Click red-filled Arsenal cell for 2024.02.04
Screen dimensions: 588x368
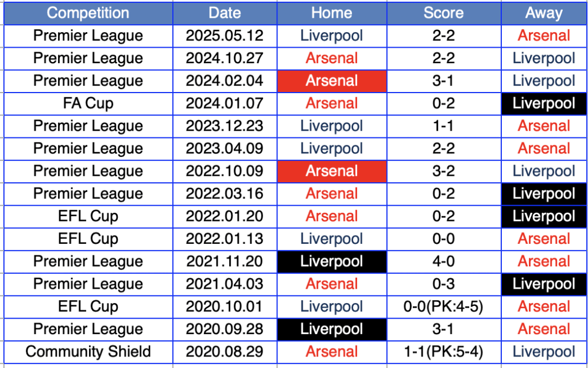point(332,81)
